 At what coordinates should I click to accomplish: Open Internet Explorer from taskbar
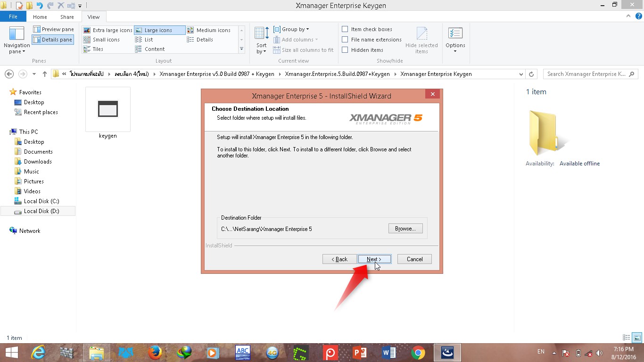(38, 353)
